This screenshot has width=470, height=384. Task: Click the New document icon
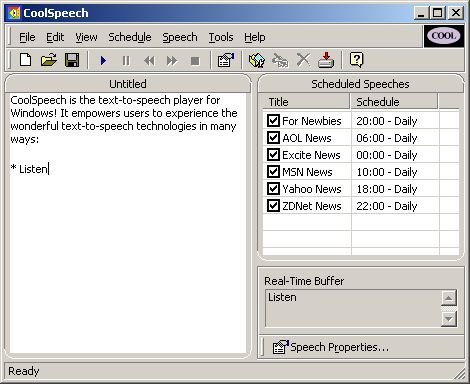coord(26,60)
